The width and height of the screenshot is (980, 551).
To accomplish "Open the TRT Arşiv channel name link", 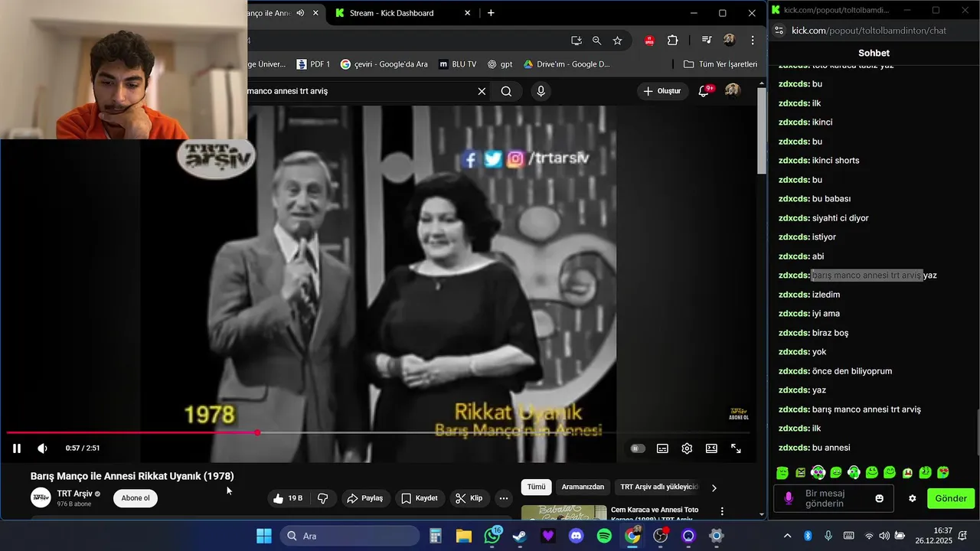I will coord(74,494).
